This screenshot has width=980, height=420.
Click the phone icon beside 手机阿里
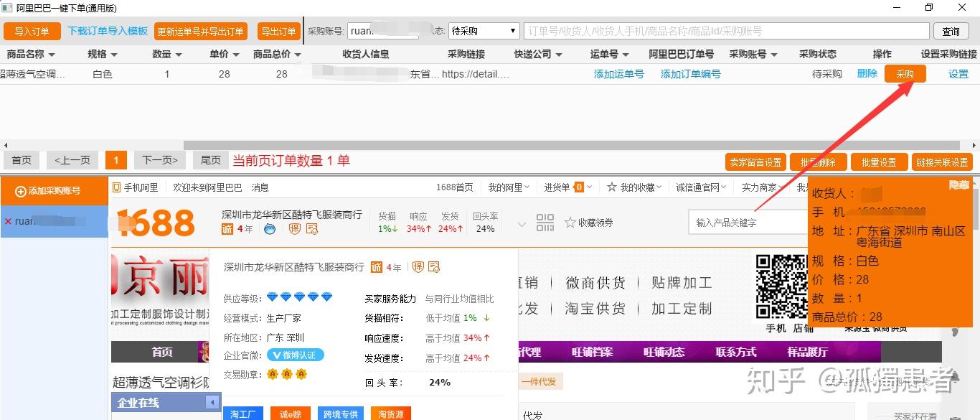[116, 187]
